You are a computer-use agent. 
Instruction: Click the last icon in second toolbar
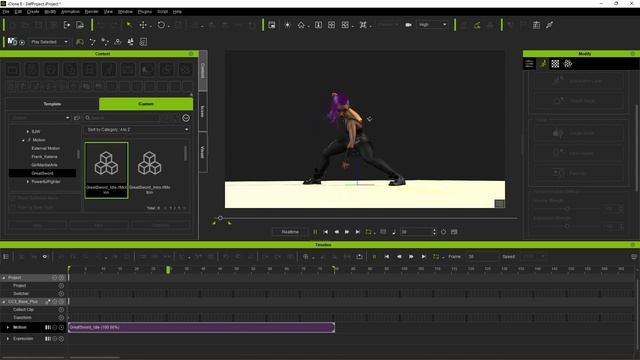(143, 42)
